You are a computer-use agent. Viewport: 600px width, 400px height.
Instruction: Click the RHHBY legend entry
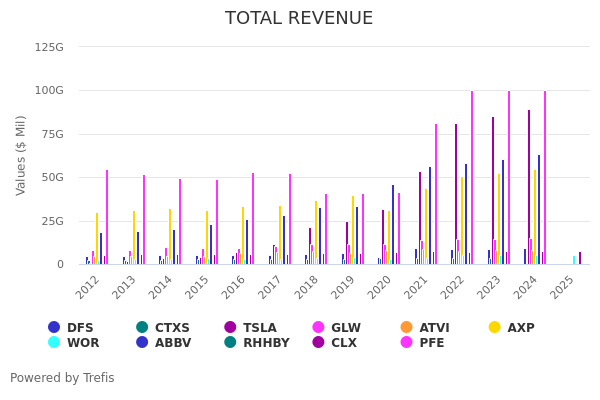(x=258, y=343)
